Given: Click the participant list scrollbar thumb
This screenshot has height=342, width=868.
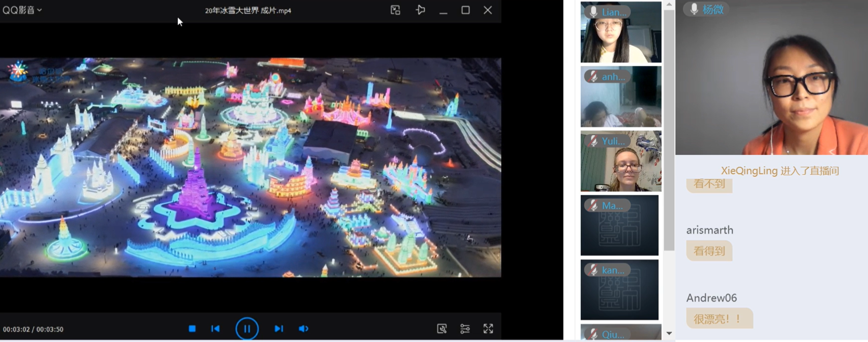Looking at the screenshot, I should pos(669,131).
